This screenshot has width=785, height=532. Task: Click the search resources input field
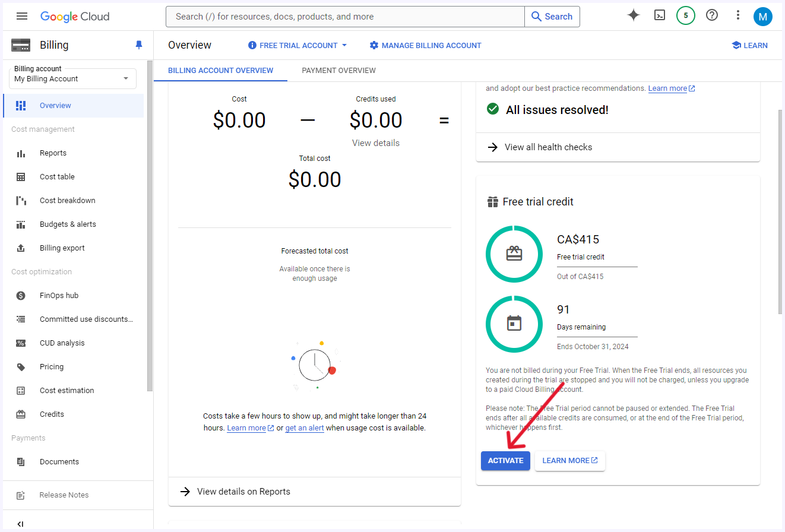[x=346, y=17]
